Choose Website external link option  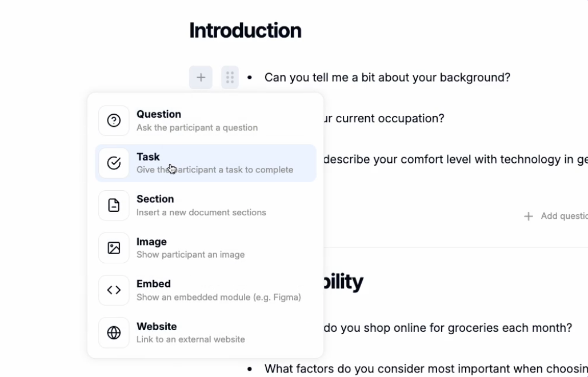[206, 332]
